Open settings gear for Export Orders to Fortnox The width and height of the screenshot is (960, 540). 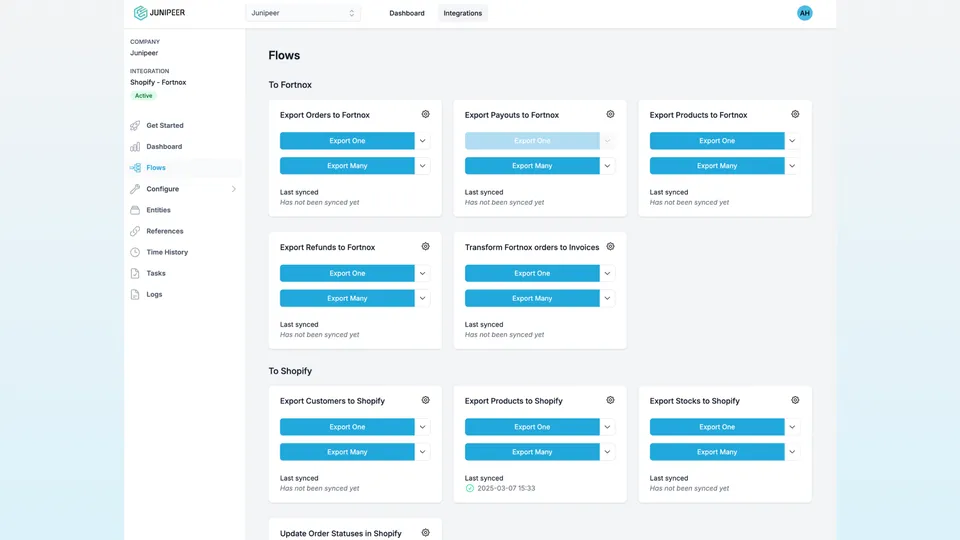pyautogui.click(x=426, y=114)
